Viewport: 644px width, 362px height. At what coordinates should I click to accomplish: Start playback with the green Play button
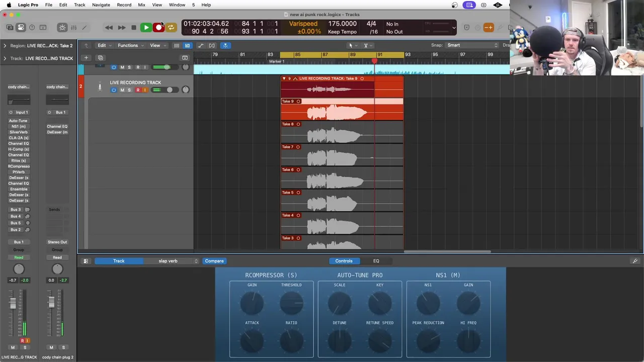tap(145, 28)
